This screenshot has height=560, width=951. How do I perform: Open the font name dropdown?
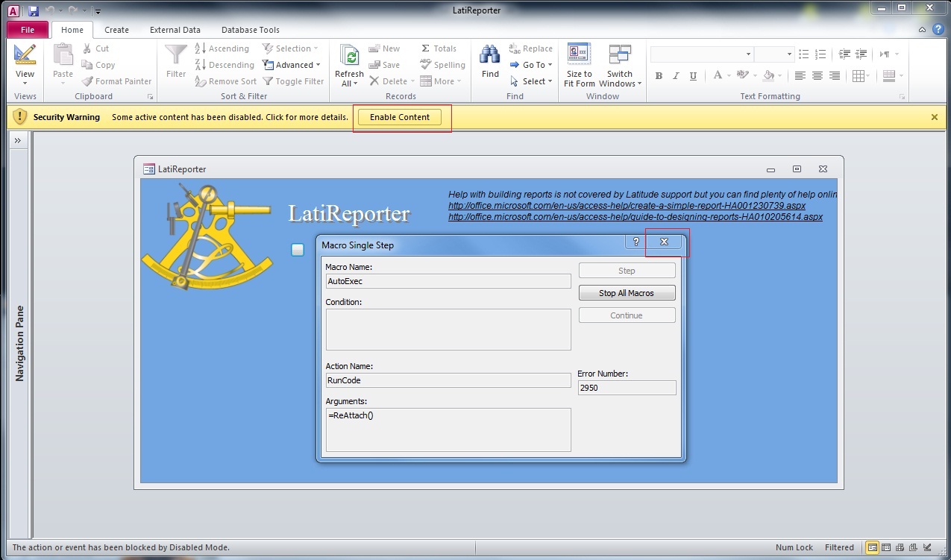pyautogui.click(x=748, y=54)
